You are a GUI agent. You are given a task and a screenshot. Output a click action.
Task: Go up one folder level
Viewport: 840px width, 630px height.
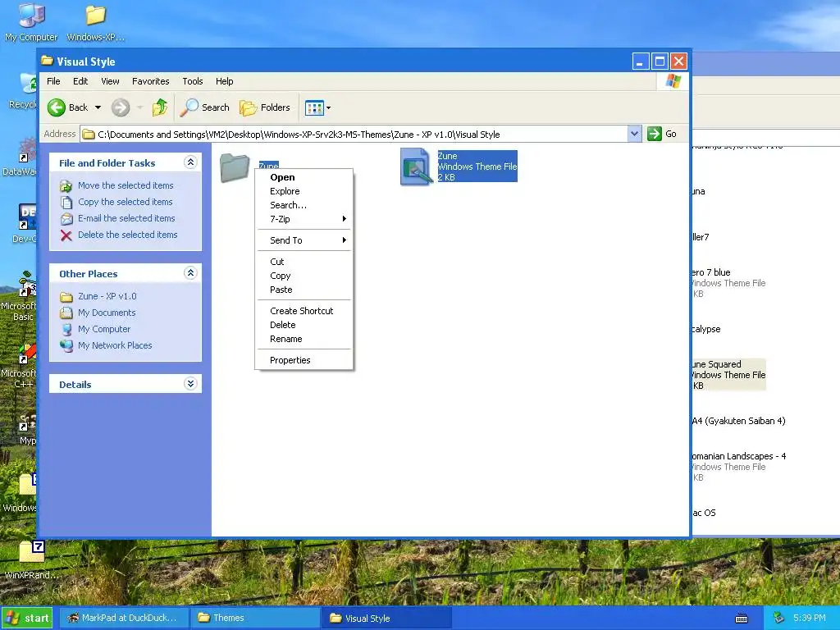pyautogui.click(x=160, y=107)
